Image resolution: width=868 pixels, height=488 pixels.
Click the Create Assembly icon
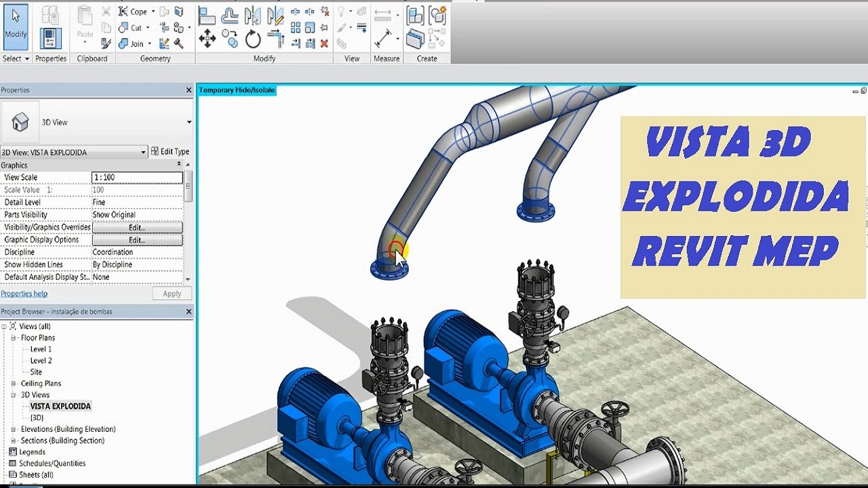(415, 15)
